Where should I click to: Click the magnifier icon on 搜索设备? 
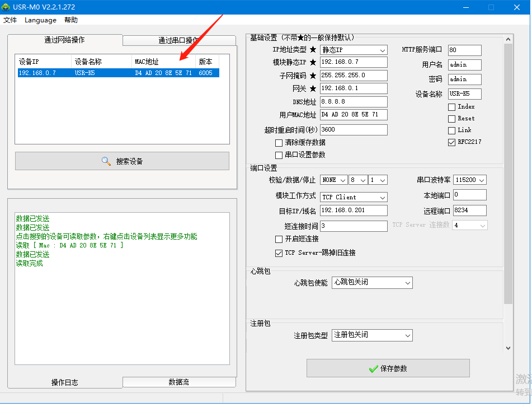(106, 161)
